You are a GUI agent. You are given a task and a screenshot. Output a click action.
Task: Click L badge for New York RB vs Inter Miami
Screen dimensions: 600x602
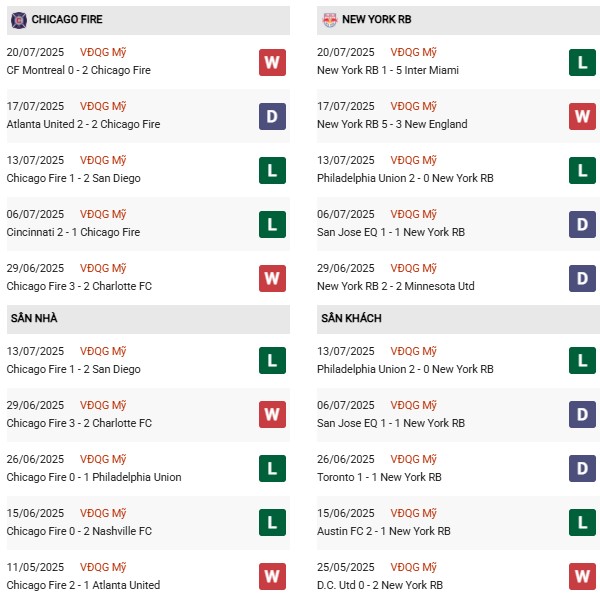pos(582,63)
